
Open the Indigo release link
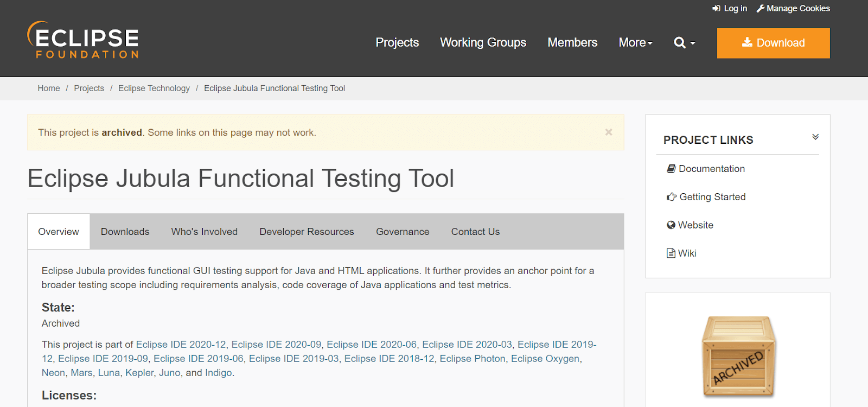[219, 373]
